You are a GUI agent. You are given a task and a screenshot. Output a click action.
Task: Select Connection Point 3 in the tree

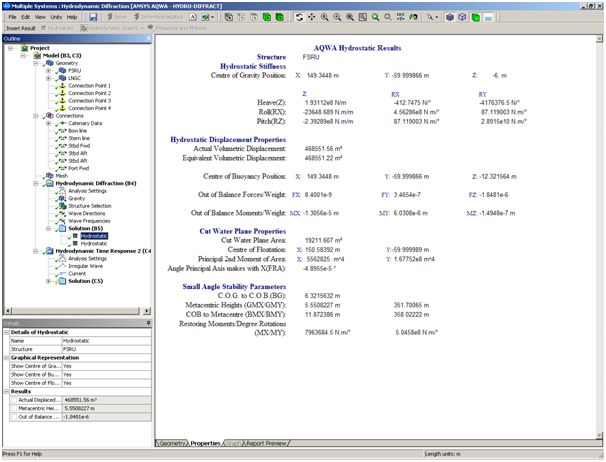click(88, 100)
